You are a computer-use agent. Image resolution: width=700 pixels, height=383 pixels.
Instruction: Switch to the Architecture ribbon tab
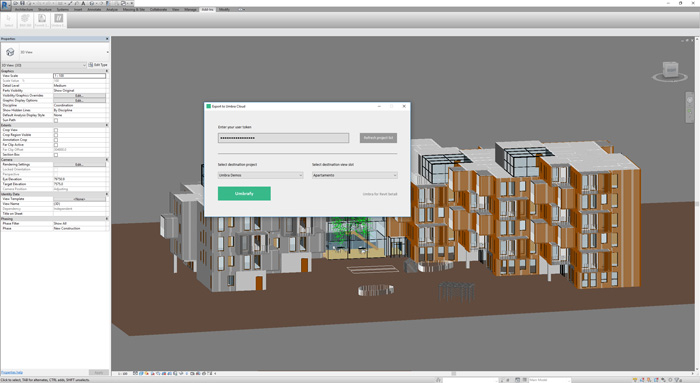pos(24,9)
